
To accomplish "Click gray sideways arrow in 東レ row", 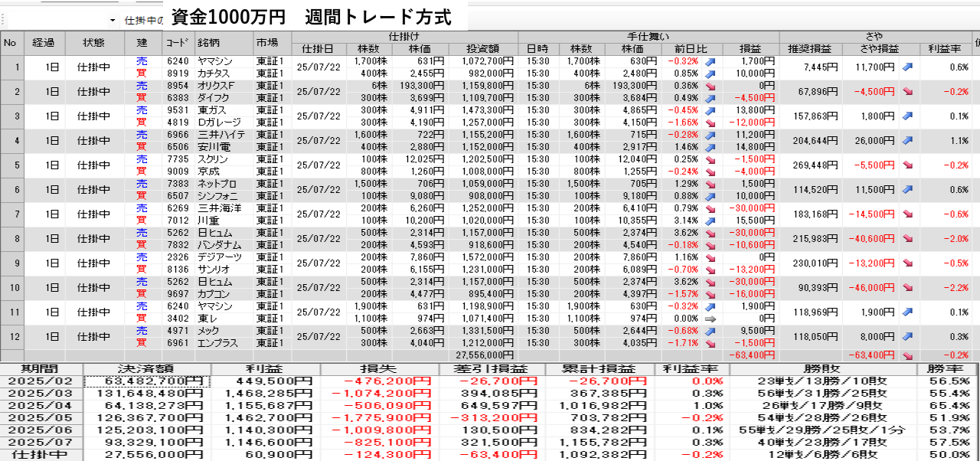I will 710,318.
